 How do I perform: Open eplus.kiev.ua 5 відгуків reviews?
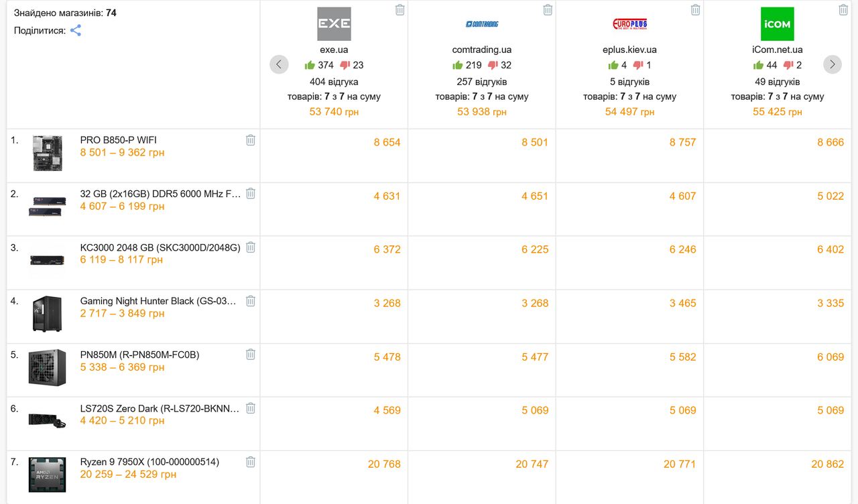pyautogui.click(x=630, y=82)
